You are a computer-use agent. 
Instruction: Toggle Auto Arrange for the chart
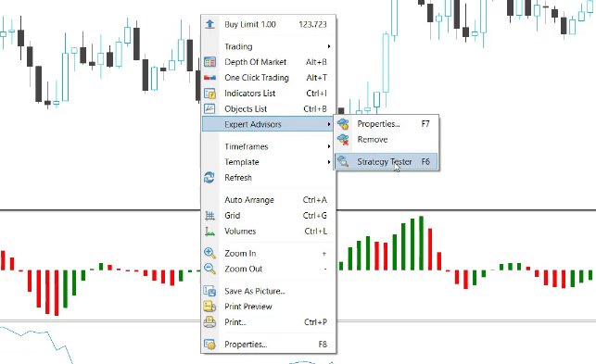tap(269, 200)
